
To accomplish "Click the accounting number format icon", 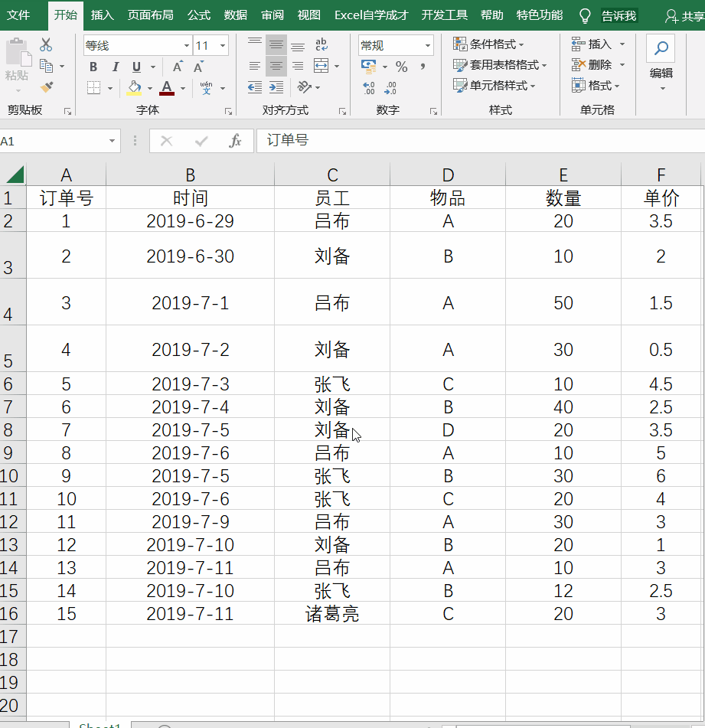I will point(368,67).
